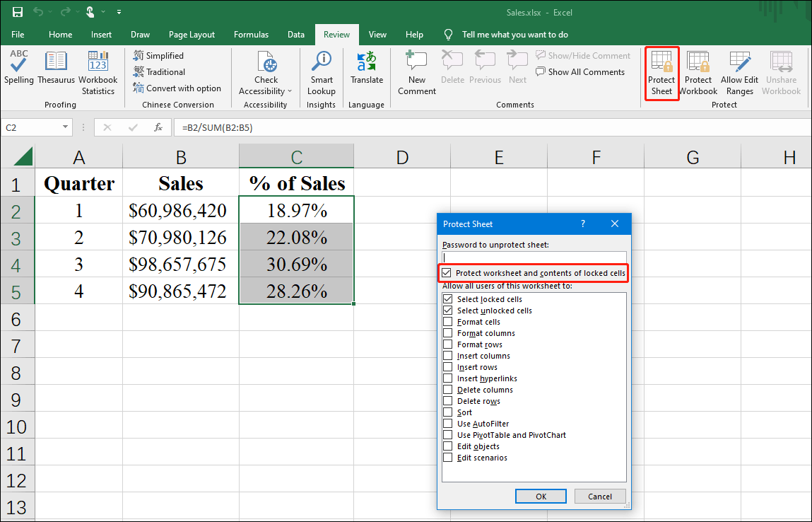Image resolution: width=812 pixels, height=522 pixels.
Task: Click the Redo arrow icon
Action: [x=65, y=11]
